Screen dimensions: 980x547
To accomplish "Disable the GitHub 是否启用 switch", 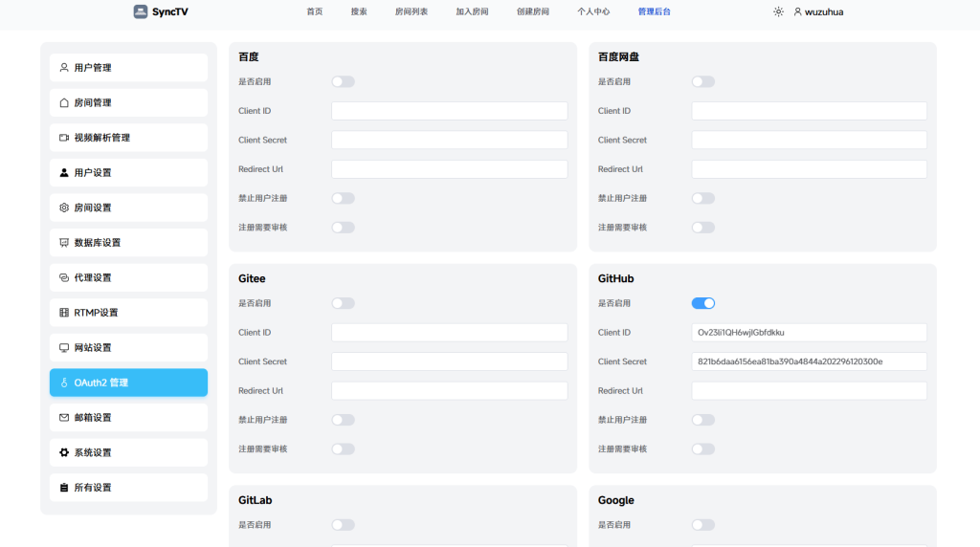I will point(703,303).
